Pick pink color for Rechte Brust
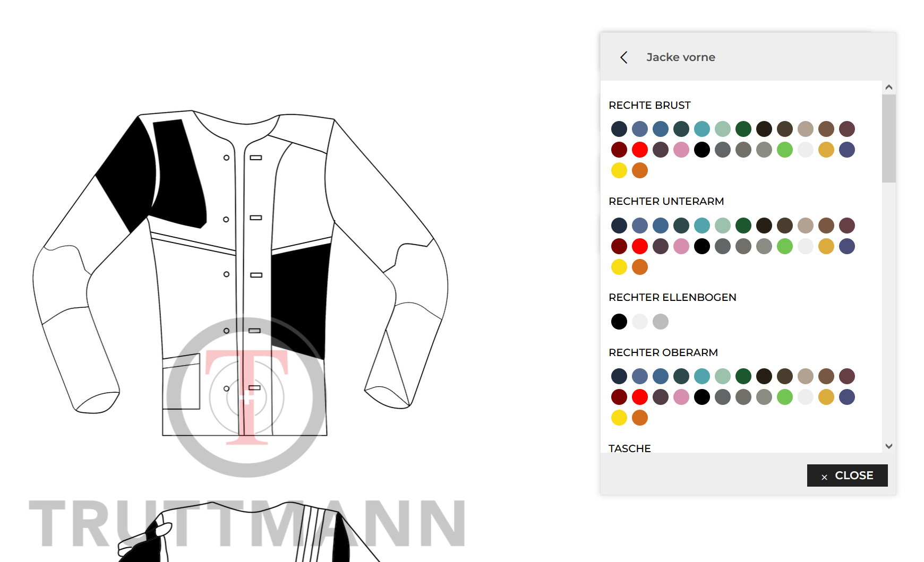924x562 pixels. pos(681,150)
